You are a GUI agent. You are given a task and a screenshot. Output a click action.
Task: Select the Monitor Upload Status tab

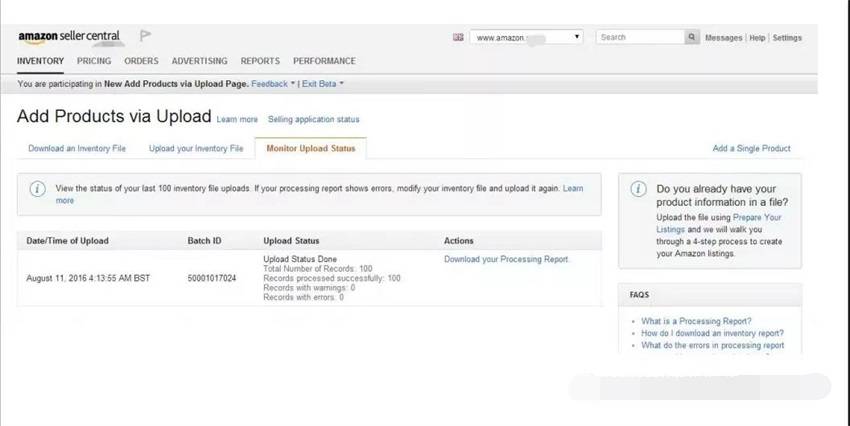[x=311, y=148]
